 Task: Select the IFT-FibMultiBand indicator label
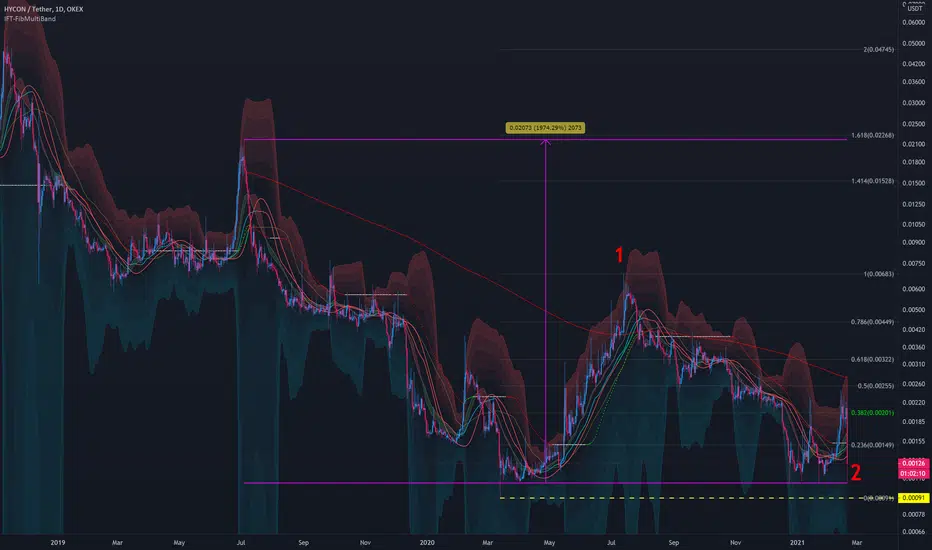(x=30, y=18)
